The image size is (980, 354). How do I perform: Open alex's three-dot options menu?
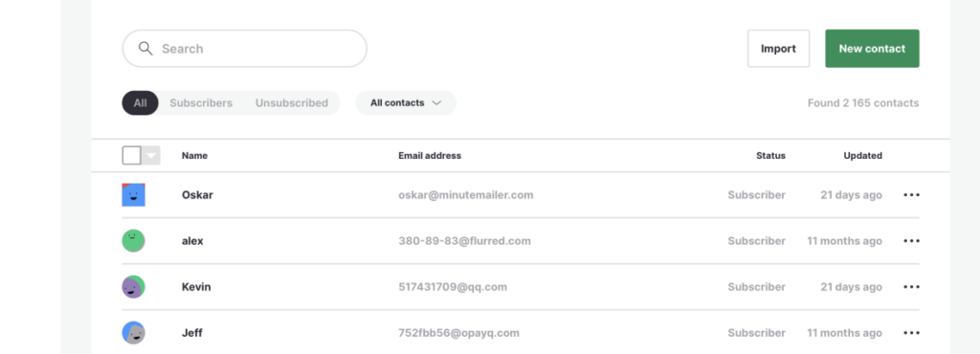point(911,241)
